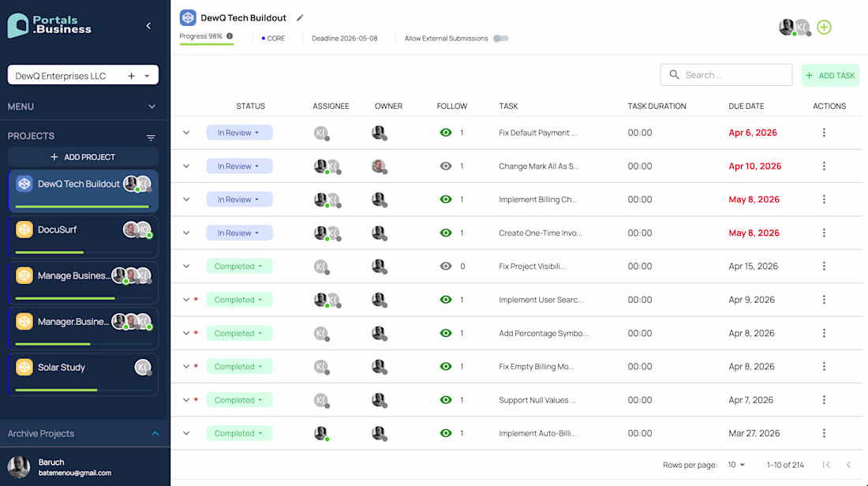The height and width of the screenshot is (486, 868).
Task: Edit project name with the pencil icon
Action: click(300, 17)
